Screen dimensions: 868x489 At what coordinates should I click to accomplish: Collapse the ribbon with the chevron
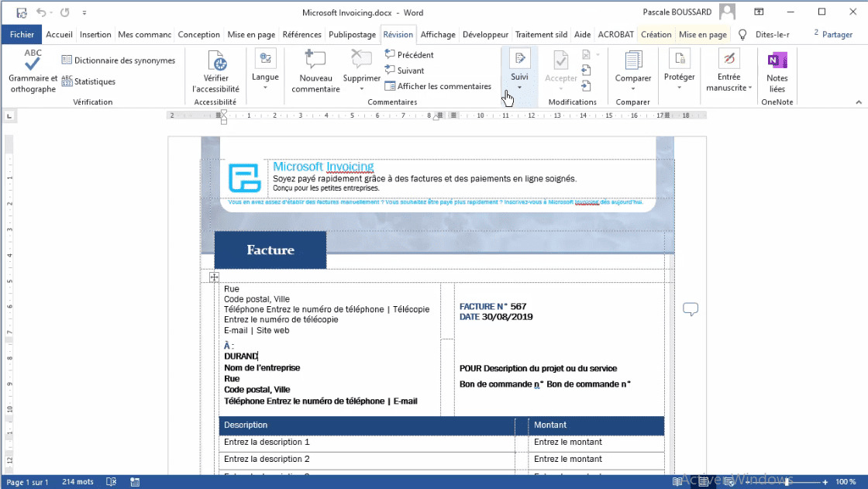[x=859, y=102]
